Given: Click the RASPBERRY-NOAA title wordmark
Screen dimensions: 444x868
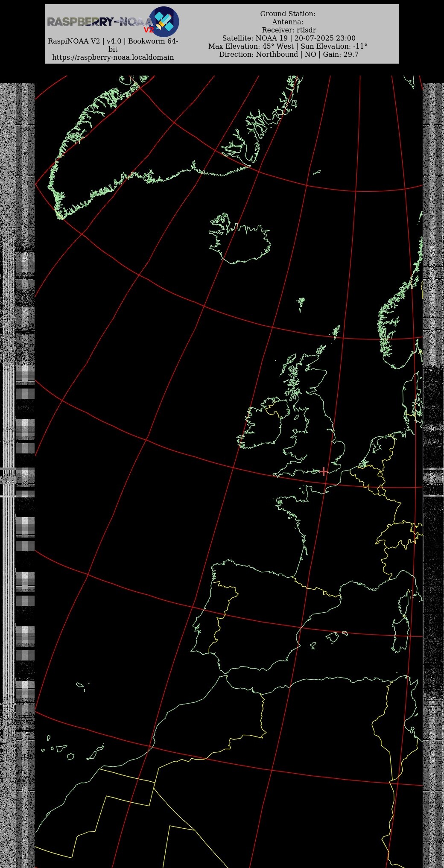Looking at the screenshot, I should pyautogui.click(x=99, y=22).
